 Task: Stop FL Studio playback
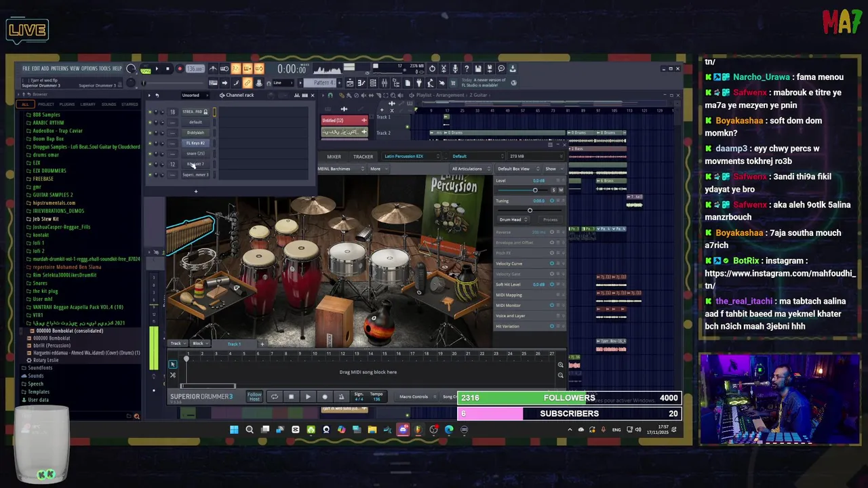pyautogui.click(x=167, y=68)
